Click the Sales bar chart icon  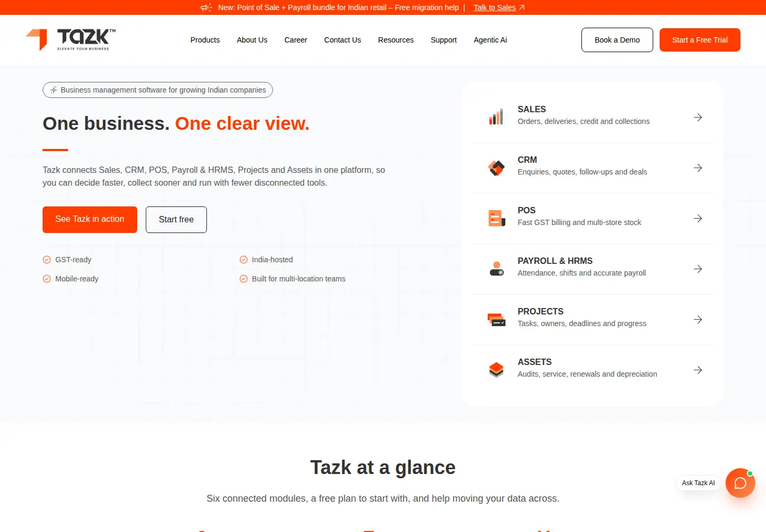point(496,117)
